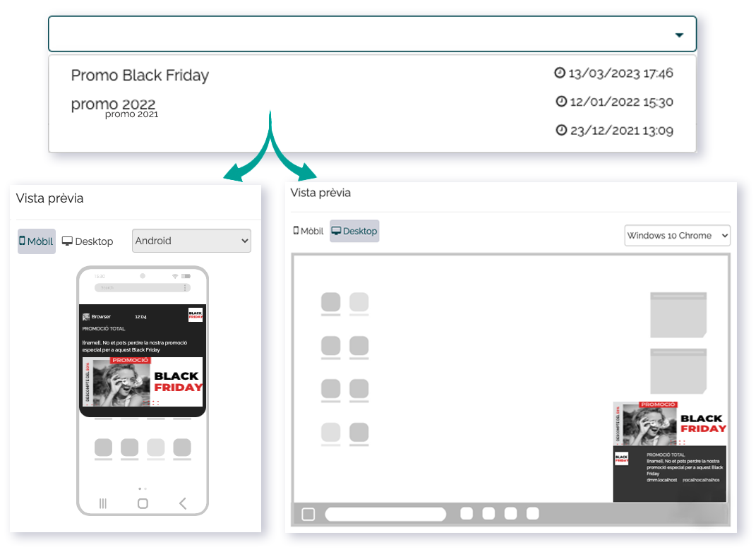The image size is (756, 552).
Task: Click the left panel Vista prèvia heading
Action: pyautogui.click(x=49, y=198)
